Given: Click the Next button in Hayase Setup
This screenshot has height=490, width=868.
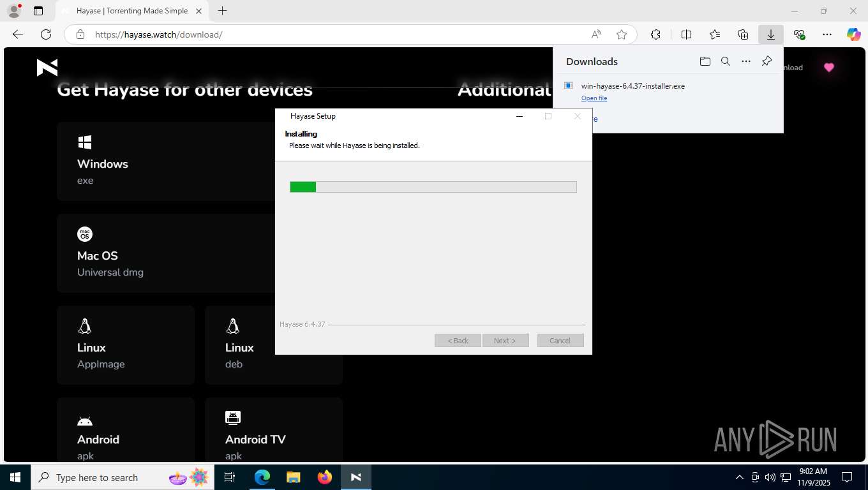Looking at the screenshot, I should point(505,341).
